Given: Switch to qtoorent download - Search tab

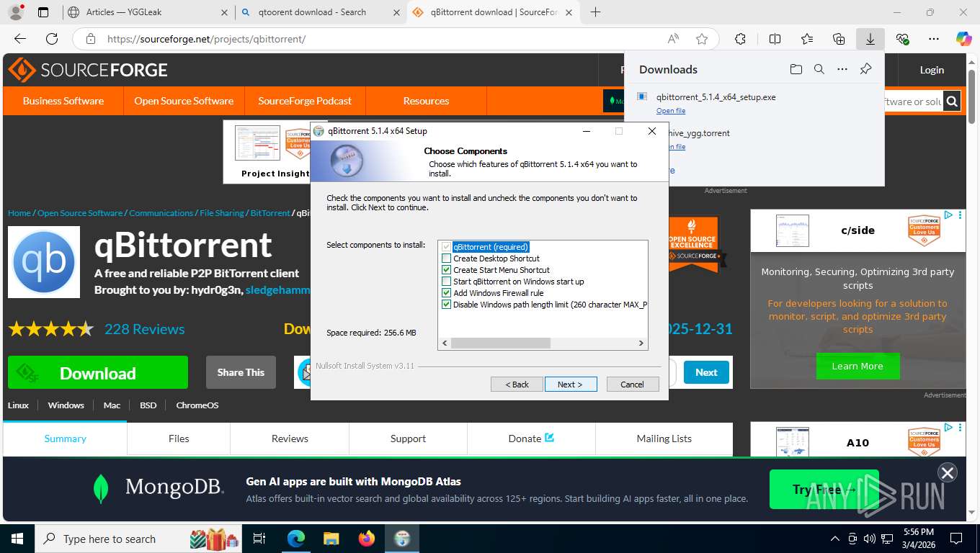Looking at the screenshot, I should coord(321,12).
